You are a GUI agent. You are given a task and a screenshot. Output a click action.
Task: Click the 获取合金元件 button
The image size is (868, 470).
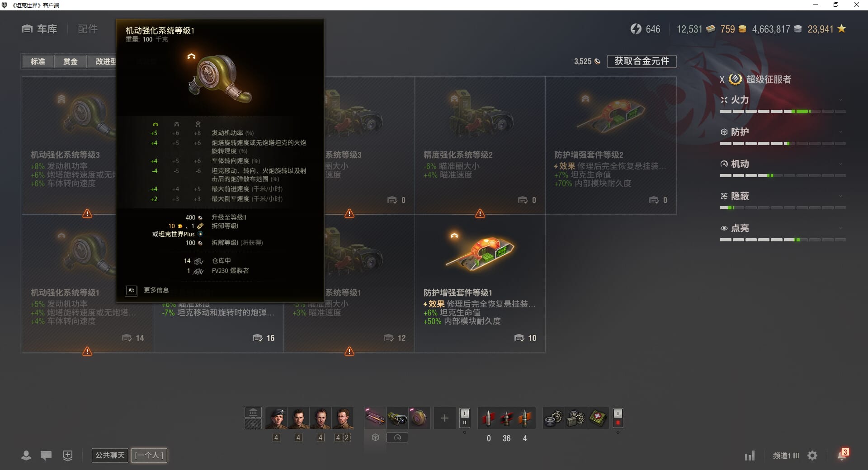tap(642, 61)
